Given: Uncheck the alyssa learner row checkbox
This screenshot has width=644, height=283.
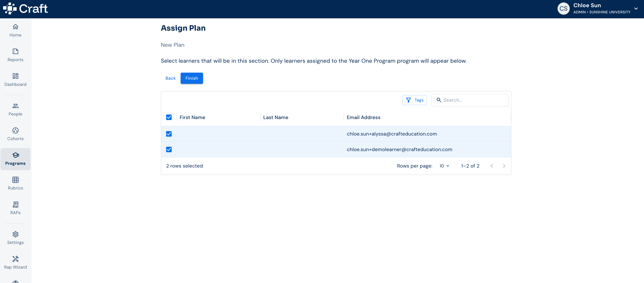Looking at the screenshot, I should [169, 134].
